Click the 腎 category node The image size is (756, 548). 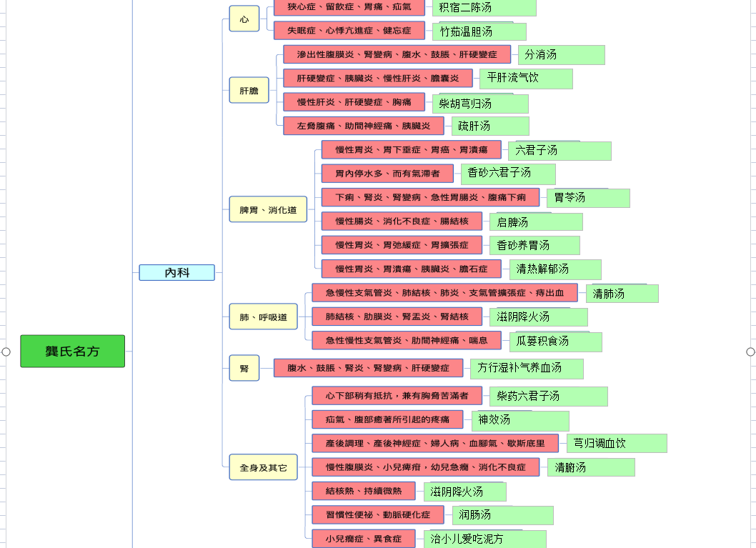[x=244, y=368]
